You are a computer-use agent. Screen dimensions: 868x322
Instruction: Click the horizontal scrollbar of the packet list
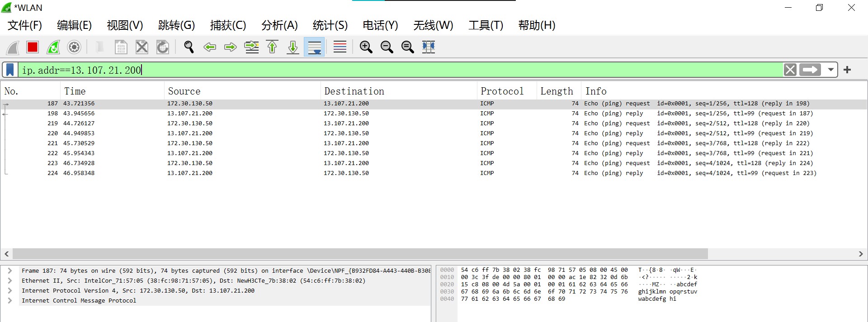click(x=360, y=254)
